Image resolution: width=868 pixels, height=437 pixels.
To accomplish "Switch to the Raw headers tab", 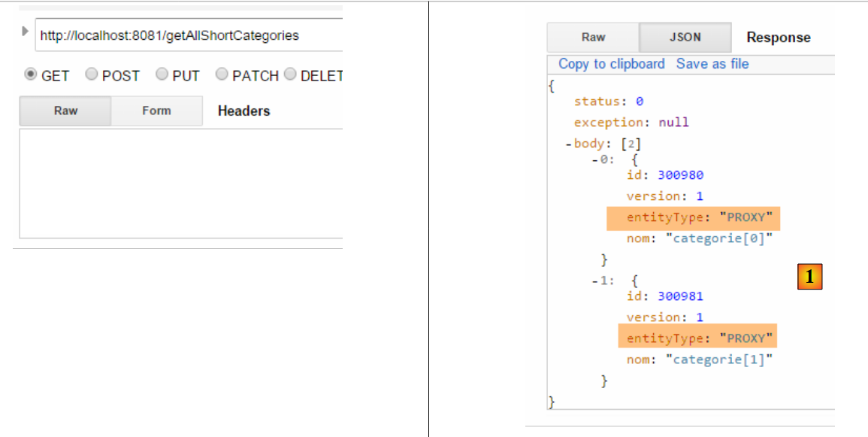I will coord(65,111).
